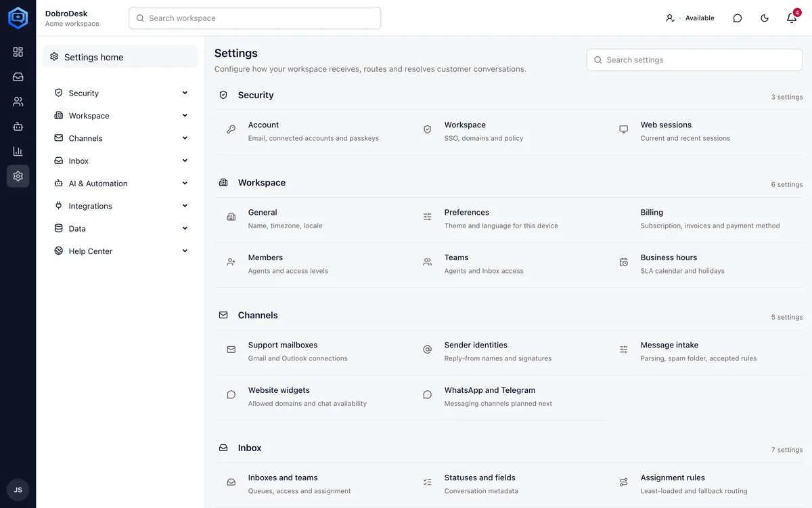Select the settings gear icon in left rail
Viewport: 812px width, 508px height.
click(x=18, y=176)
